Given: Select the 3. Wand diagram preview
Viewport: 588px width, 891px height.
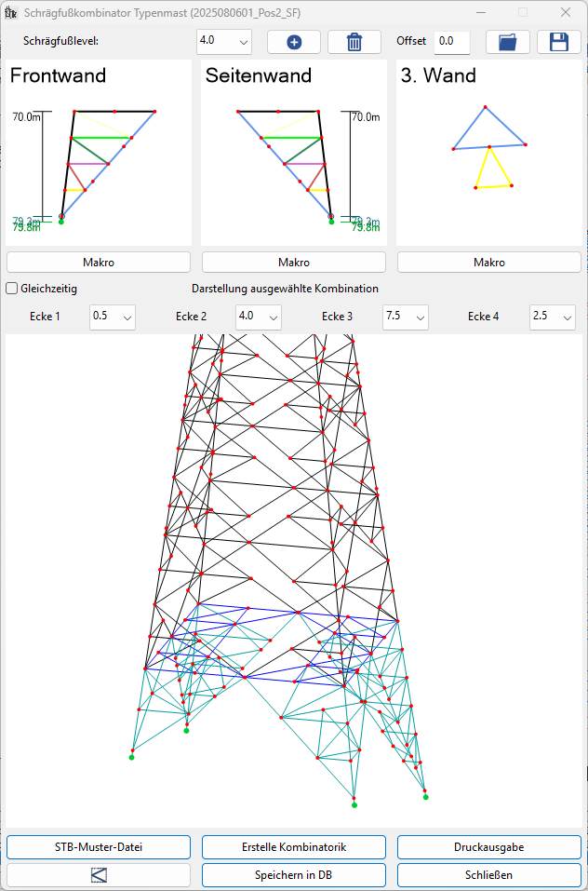Looking at the screenshot, I should pos(488,154).
